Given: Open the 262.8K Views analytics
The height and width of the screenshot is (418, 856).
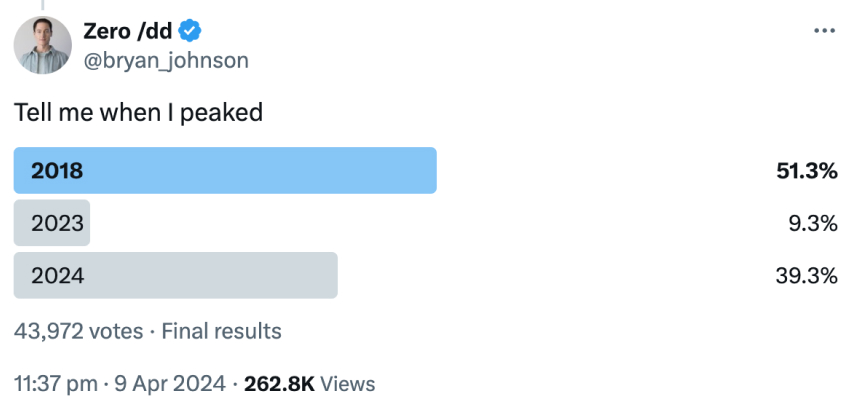Looking at the screenshot, I should (310, 384).
